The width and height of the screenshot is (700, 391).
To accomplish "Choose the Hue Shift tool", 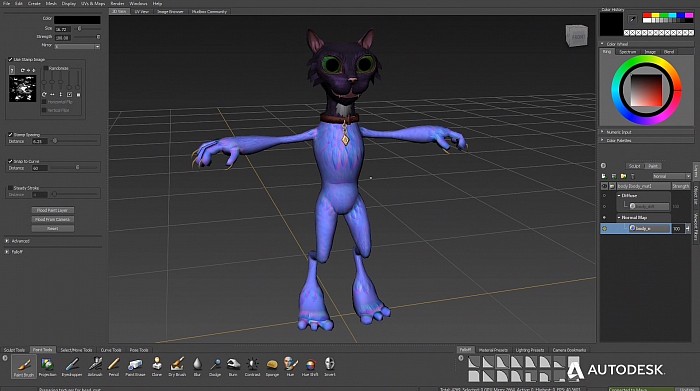I will pos(310,367).
